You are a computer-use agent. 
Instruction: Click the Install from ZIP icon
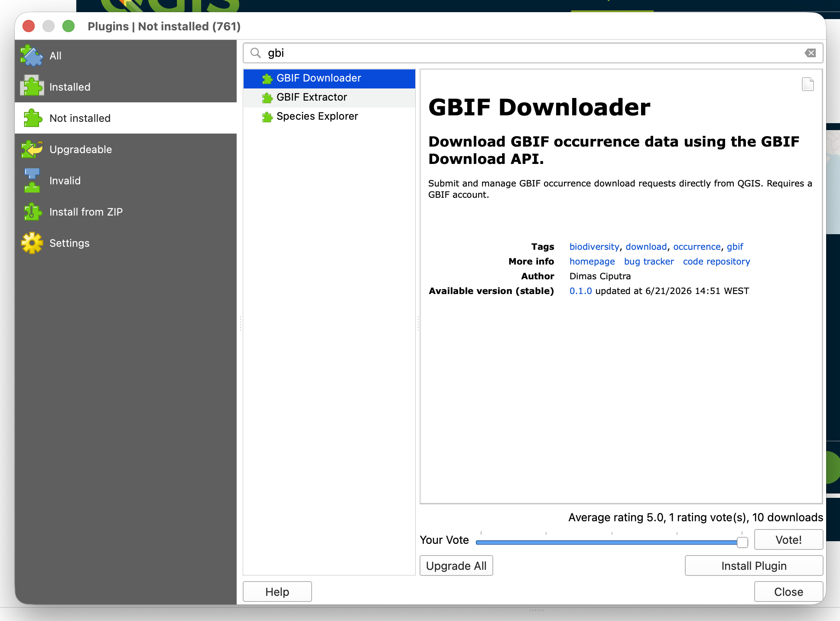point(33,212)
